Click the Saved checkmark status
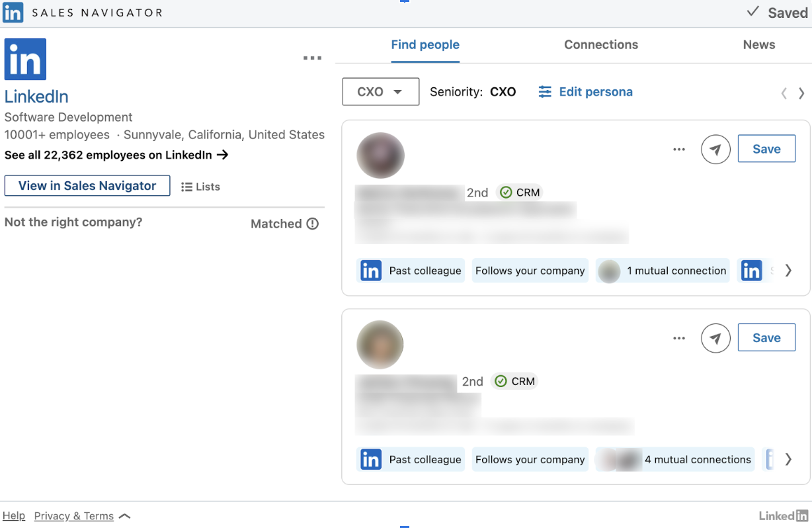 (x=777, y=13)
